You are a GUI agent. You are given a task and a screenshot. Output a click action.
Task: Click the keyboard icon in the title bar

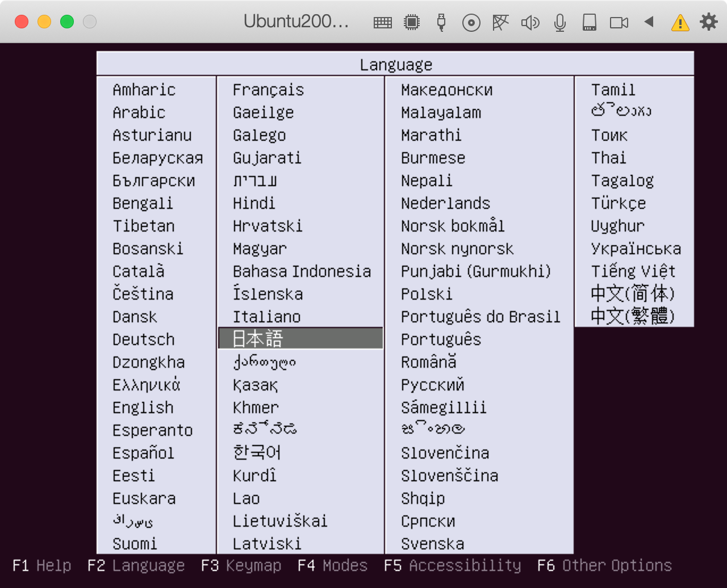pyautogui.click(x=383, y=23)
